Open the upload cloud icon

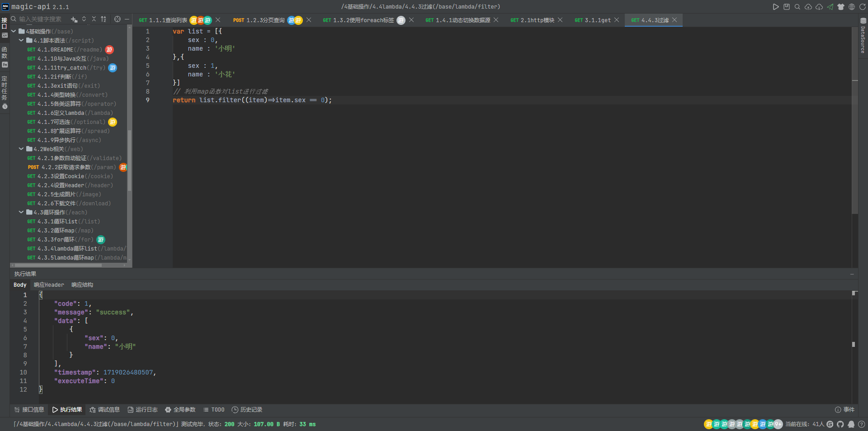click(x=808, y=7)
